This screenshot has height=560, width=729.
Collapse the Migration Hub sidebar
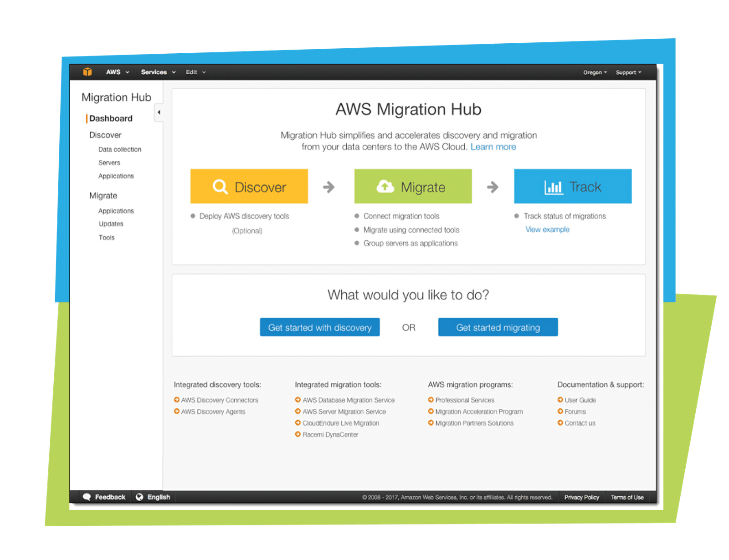[x=159, y=111]
